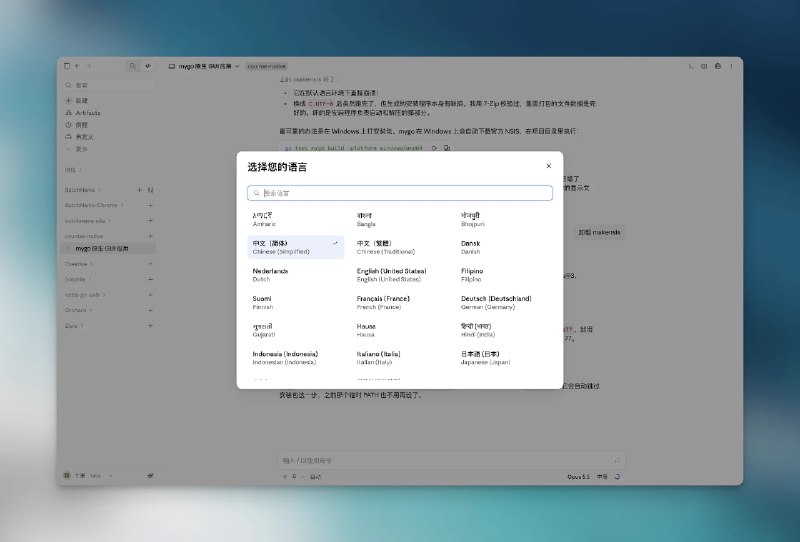Expand the Creative project chevron

pos(92,264)
